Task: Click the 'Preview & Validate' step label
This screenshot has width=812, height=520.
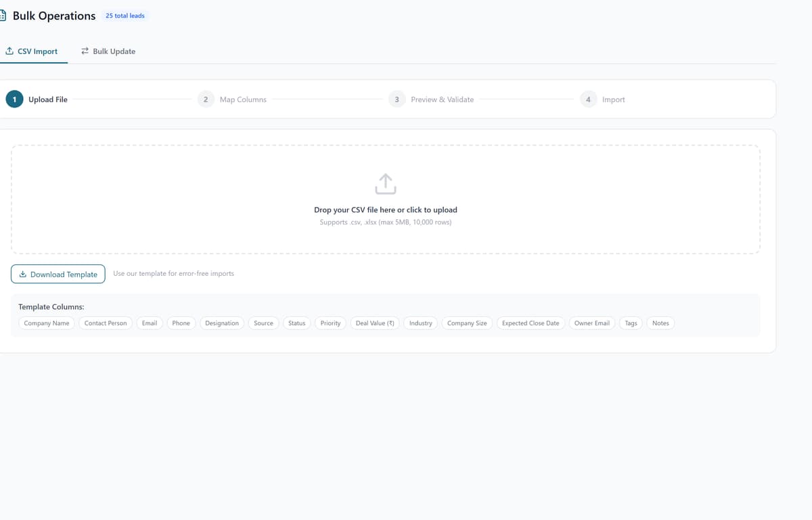Action: click(x=443, y=99)
